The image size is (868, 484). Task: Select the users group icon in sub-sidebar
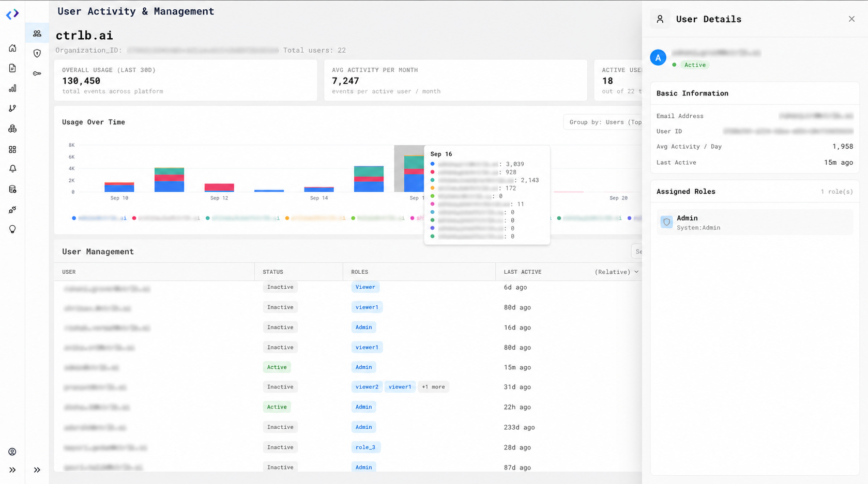tap(37, 33)
